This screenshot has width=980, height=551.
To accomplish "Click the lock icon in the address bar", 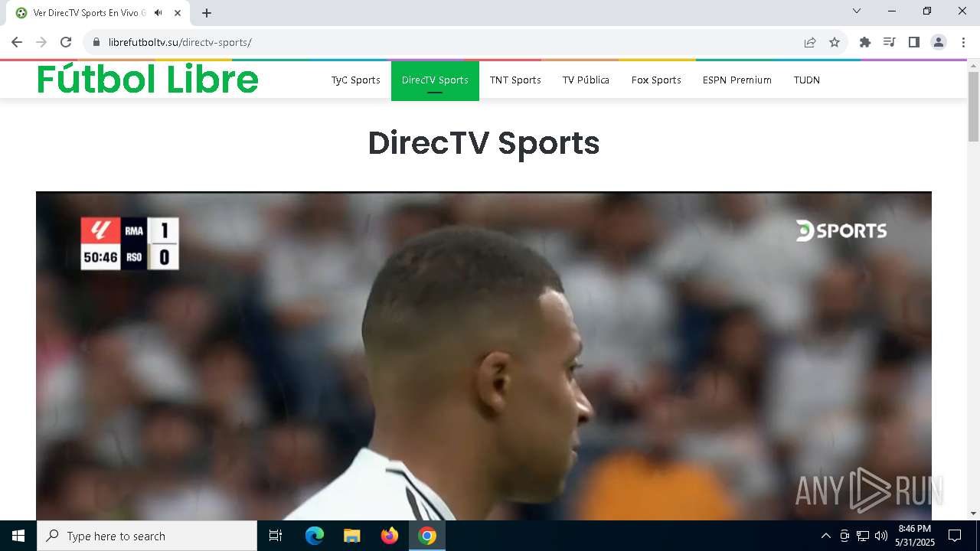I will [x=96, y=42].
